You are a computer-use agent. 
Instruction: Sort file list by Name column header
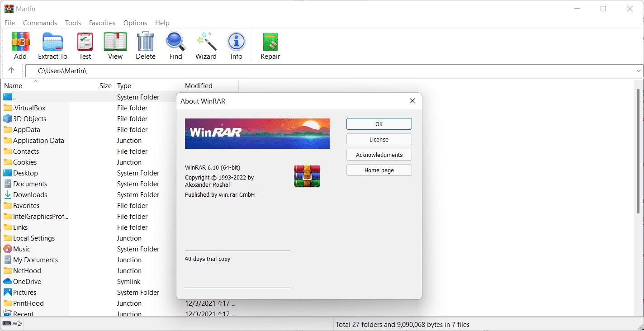click(13, 86)
